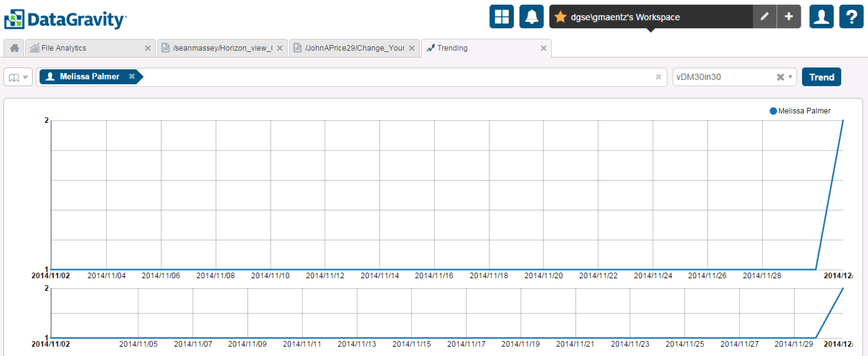
Task: Edit workspace name with pencil icon
Action: (764, 16)
